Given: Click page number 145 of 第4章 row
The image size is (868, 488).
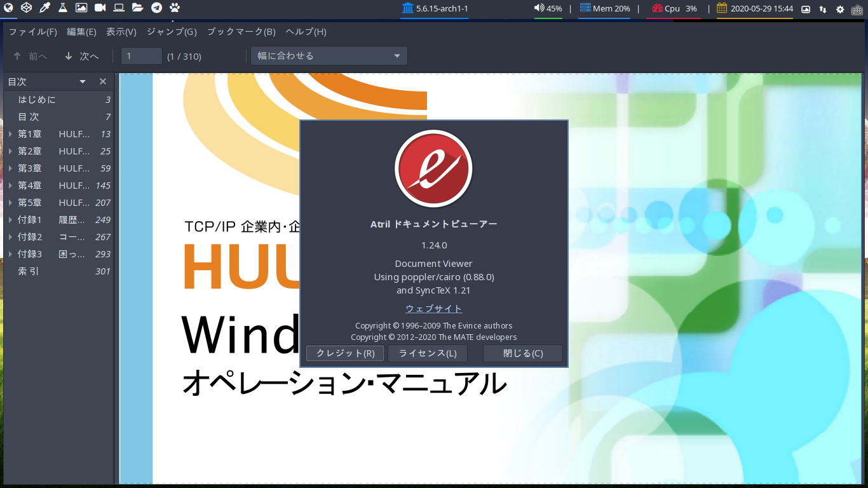Looking at the screenshot, I should (103, 186).
